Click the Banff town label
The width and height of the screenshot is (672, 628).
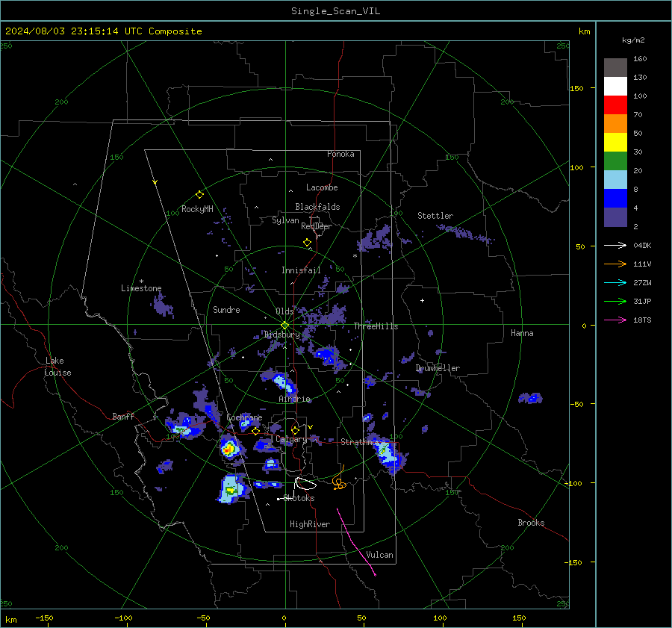[123, 417]
